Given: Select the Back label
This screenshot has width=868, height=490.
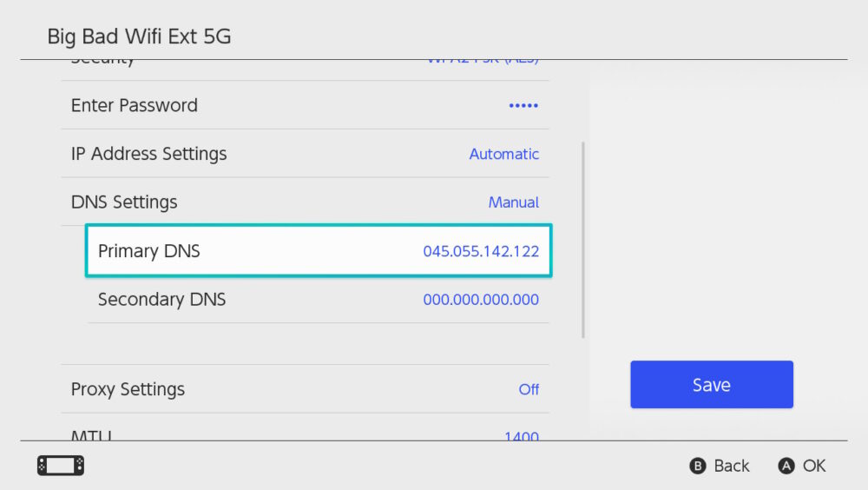Looking at the screenshot, I should (731, 466).
